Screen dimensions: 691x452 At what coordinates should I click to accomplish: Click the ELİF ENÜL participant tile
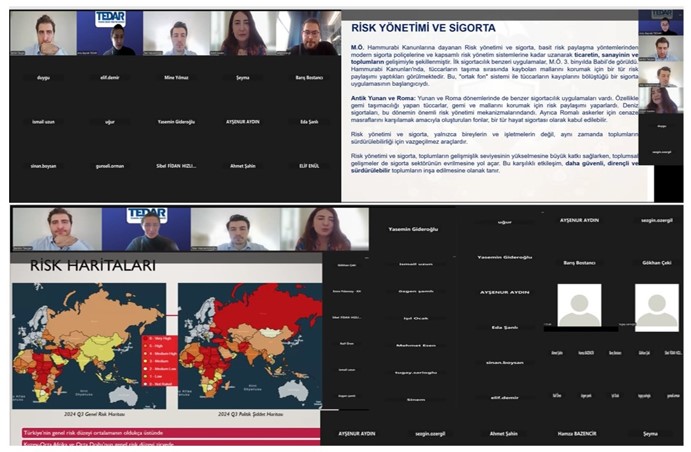pos(309,166)
